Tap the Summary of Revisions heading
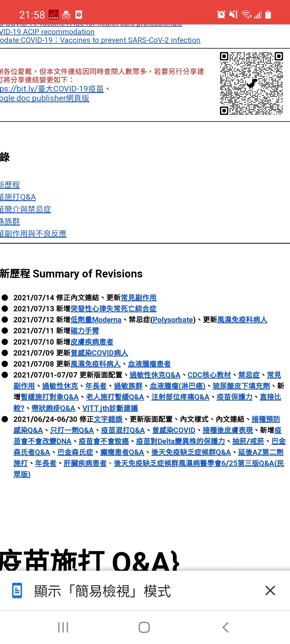Viewport: 290px width, 644px height. click(88, 274)
